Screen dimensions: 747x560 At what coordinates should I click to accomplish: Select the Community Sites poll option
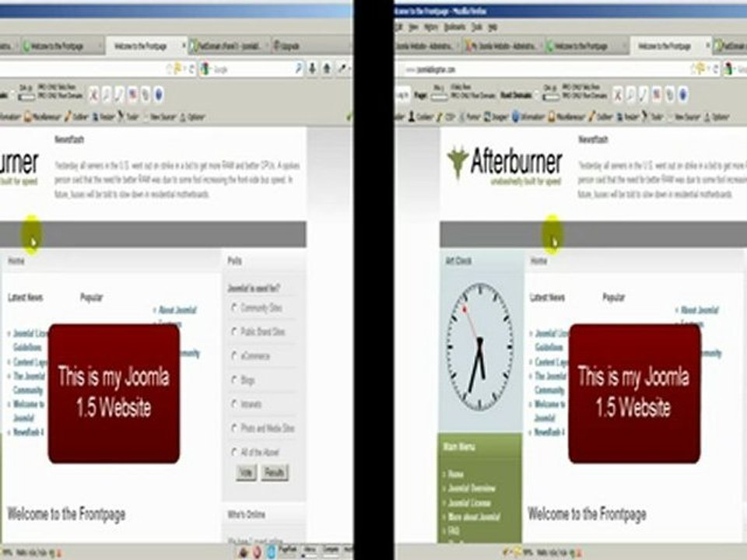(234, 308)
